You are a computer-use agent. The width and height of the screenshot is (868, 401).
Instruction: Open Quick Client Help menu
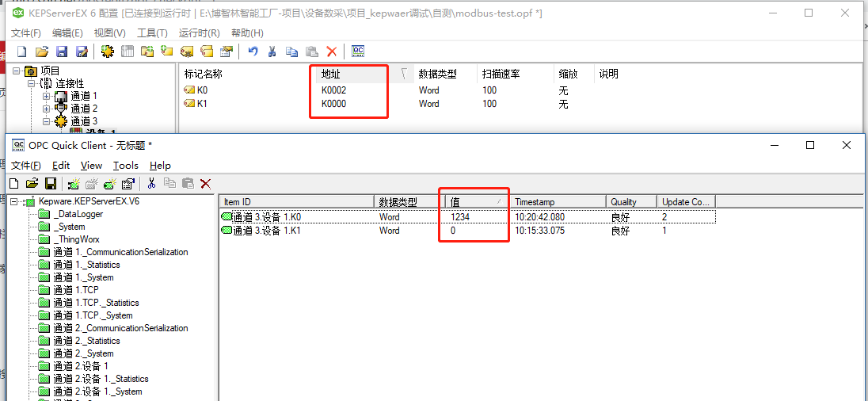pos(160,165)
